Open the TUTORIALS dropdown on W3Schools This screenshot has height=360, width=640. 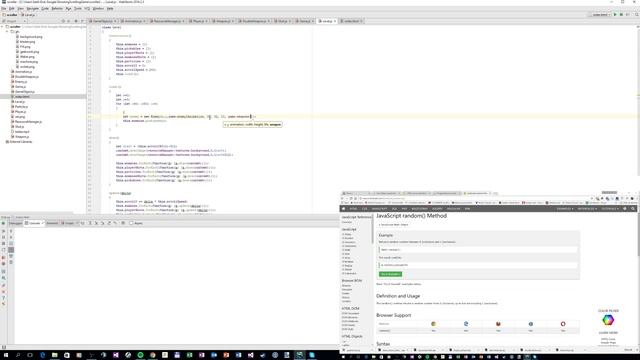pyautogui.click(x=610, y=209)
